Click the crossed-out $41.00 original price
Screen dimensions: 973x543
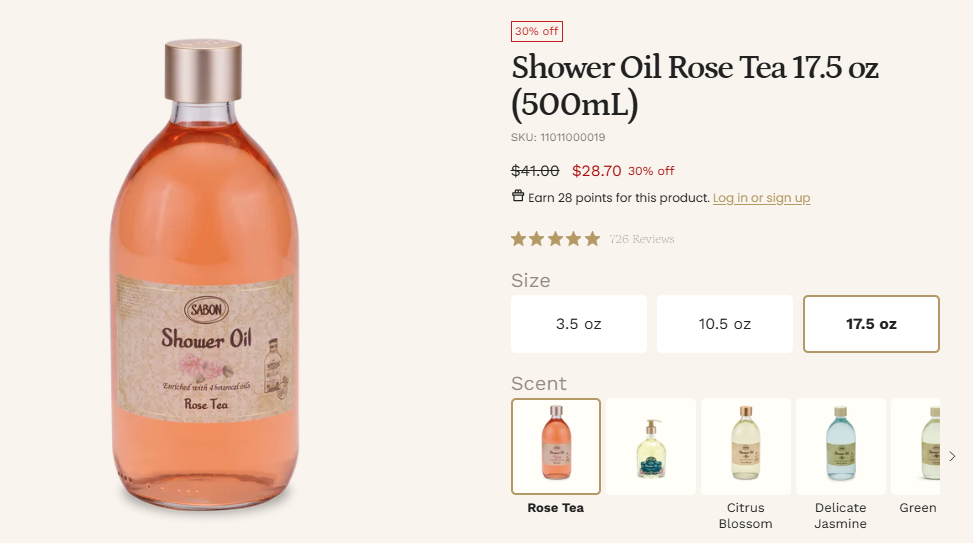coord(535,170)
